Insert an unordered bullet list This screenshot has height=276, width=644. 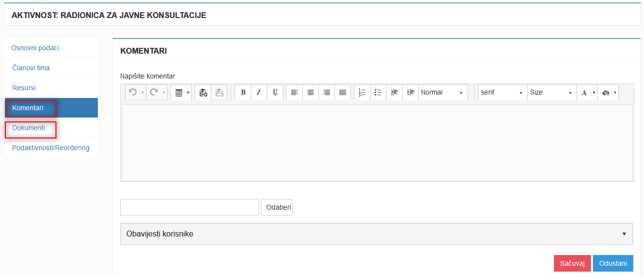(378, 92)
